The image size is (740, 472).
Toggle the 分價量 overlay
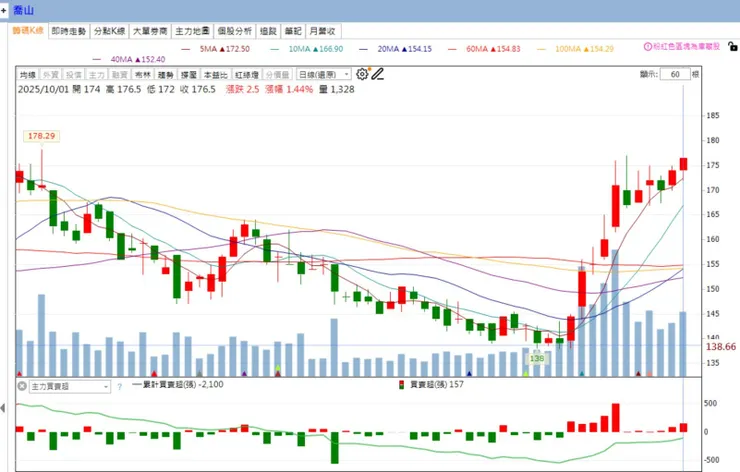click(x=277, y=75)
